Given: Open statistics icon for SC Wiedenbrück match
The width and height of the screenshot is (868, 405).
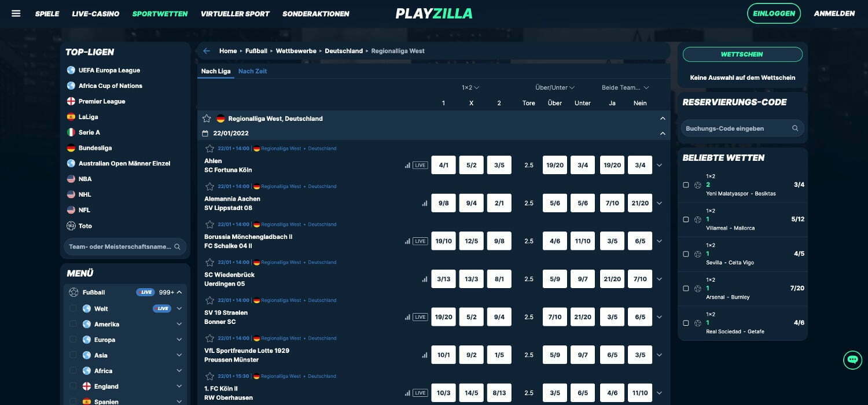Looking at the screenshot, I should [425, 279].
